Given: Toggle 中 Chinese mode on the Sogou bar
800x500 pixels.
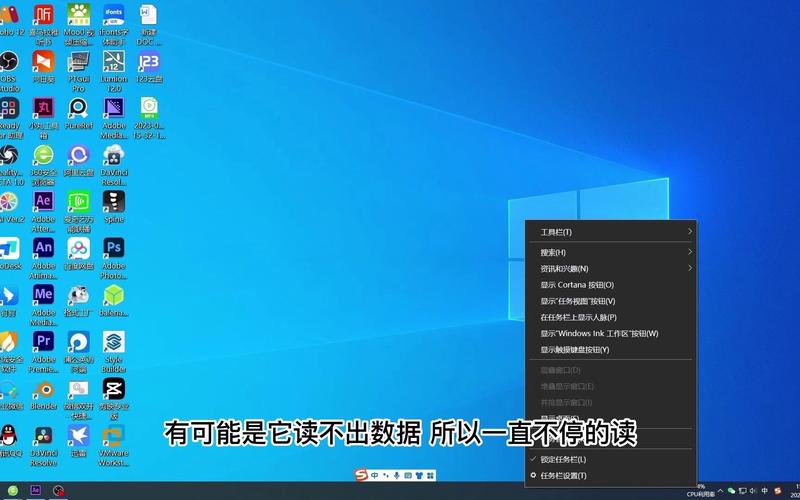Looking at the screenshot, I should 374,476.
